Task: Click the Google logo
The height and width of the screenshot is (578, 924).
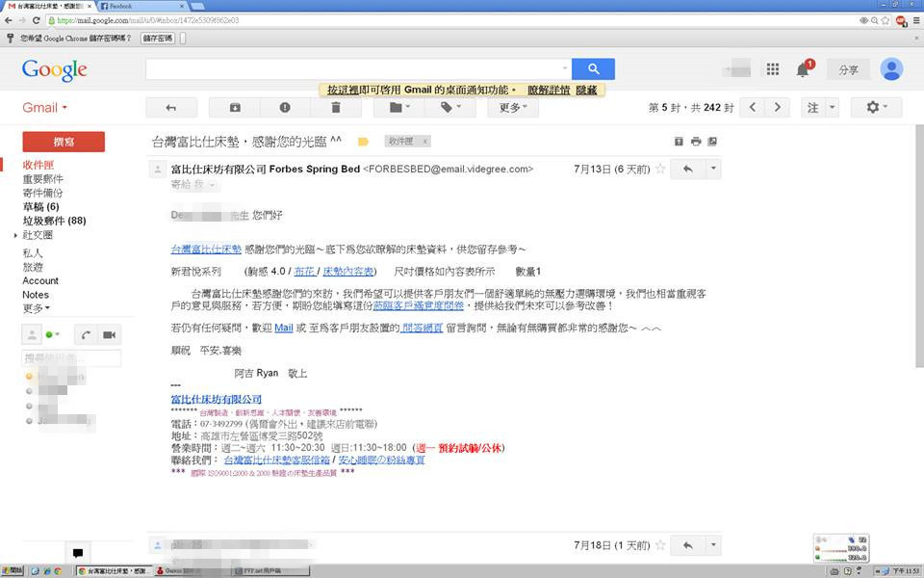Action: point(54,70)
